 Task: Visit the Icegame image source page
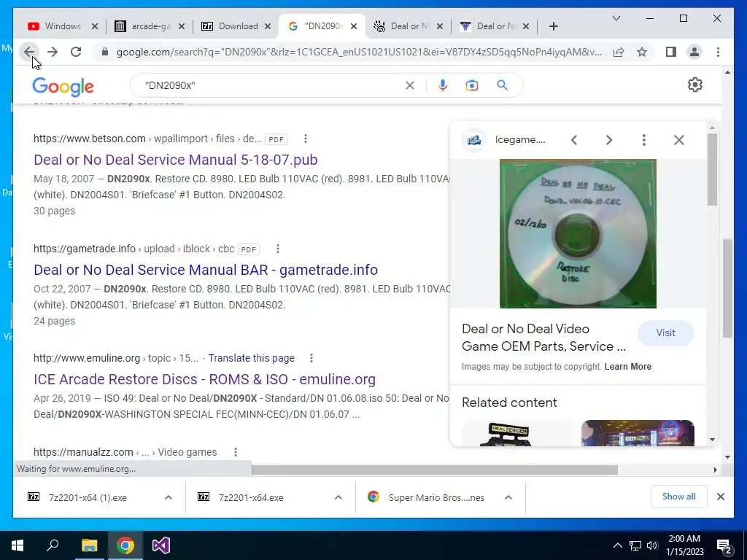[x=665, y=332]
